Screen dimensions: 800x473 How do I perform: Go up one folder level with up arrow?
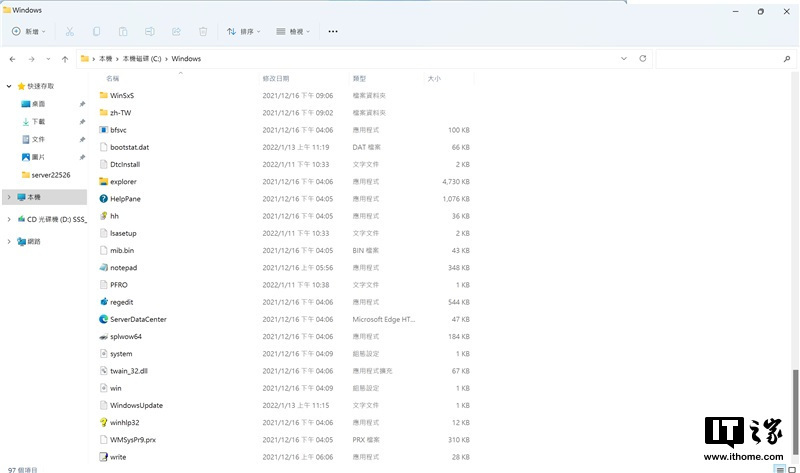pos(65,59)
